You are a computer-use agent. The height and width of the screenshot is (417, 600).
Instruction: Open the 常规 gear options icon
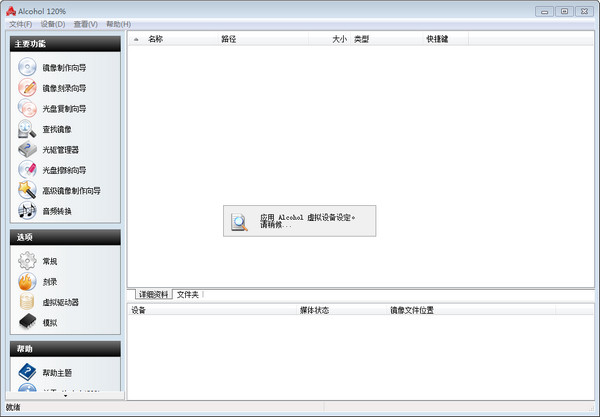tap(27, 261)
